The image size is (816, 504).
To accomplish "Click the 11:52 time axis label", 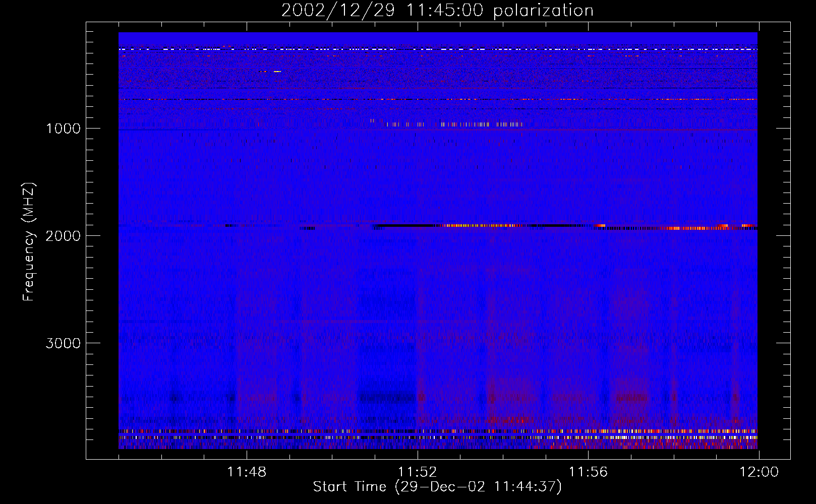I will (418, 472).
